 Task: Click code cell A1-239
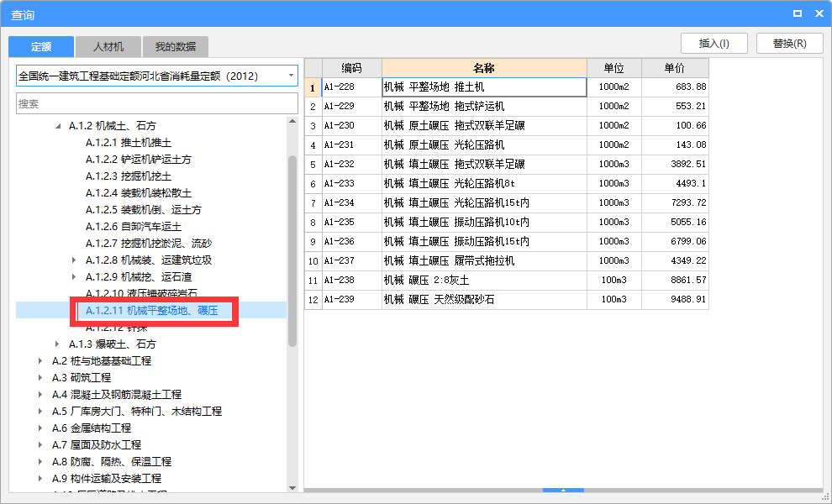coord(352,300)
